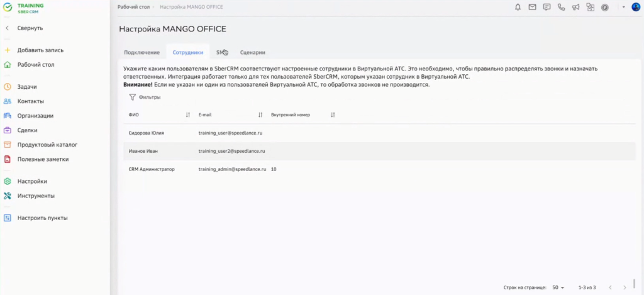Expand the dropdown arrow beside user avatar
Image resolution: width=644 pixels, height=295 pixels.
pyautogui.click(x=624, y=8)
